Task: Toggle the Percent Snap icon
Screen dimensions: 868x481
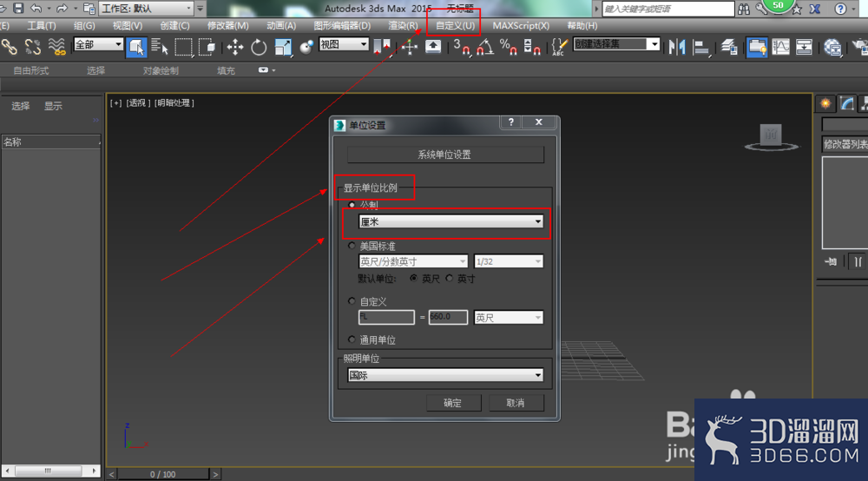Action: pyautogui.click(x=508, y=47)
